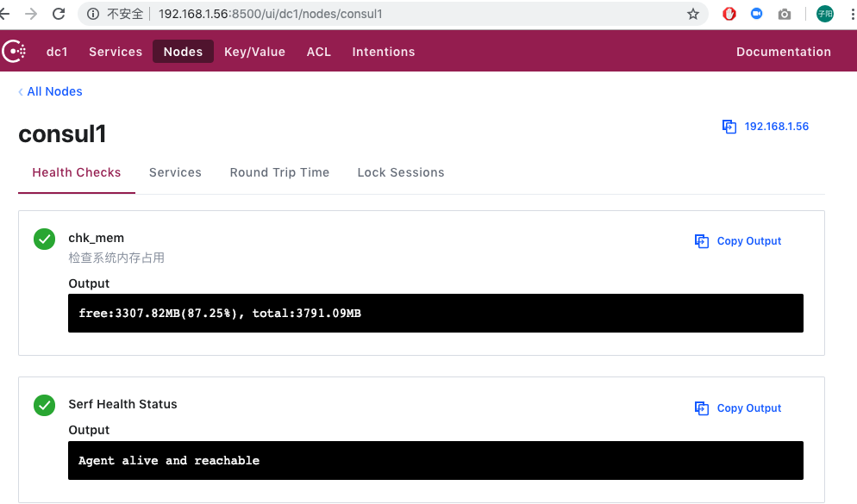Click the Consul logo icon
857x504 pixels.
click(15, 52)
